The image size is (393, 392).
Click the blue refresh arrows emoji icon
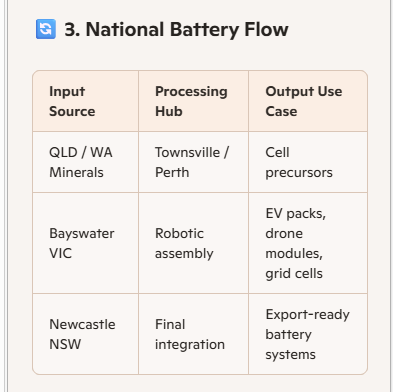coord(46,29)
